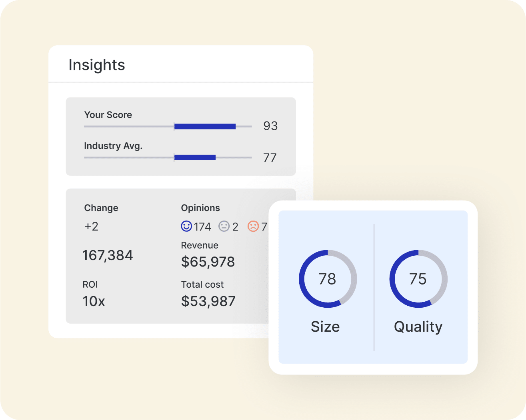Select the Insights panel heading

[x=97, y=65]
